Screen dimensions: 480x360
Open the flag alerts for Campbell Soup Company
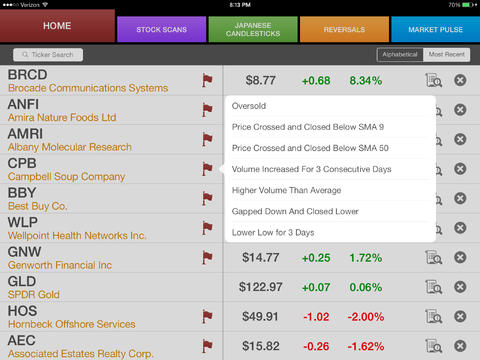(207, 169)
